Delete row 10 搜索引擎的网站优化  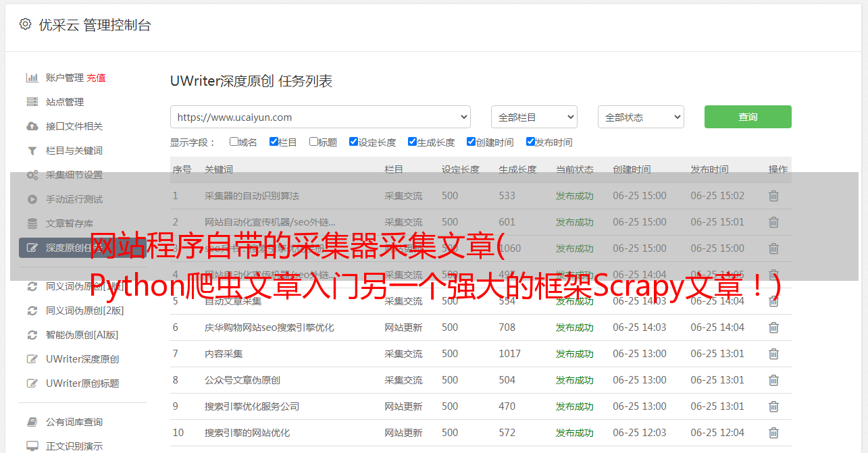774,433
